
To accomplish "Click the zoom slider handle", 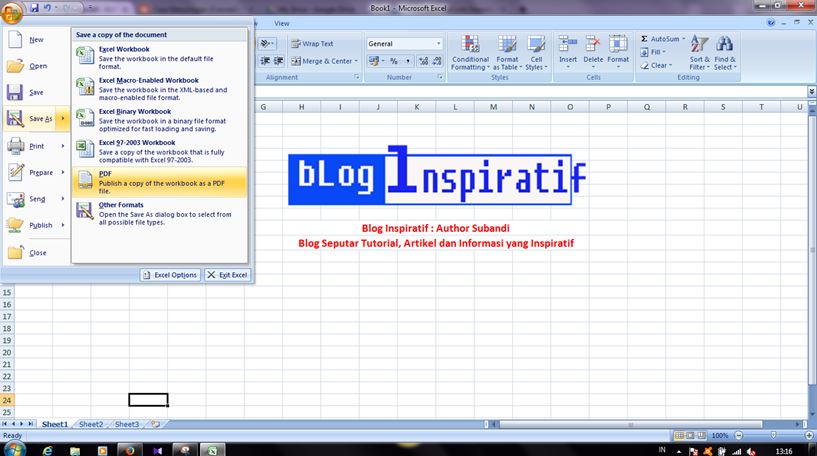I will pos(773,435).
